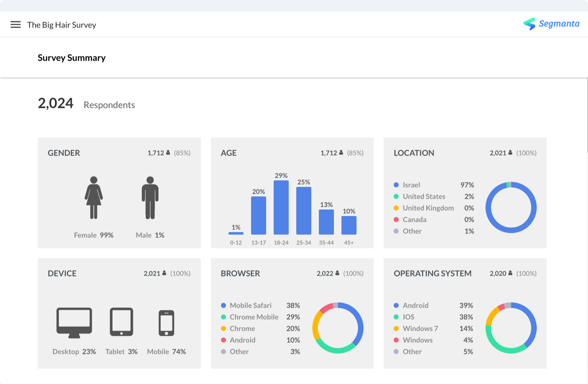Click the Desktop 23% label
Screen dimensions: 588x384
coord(74,352)
